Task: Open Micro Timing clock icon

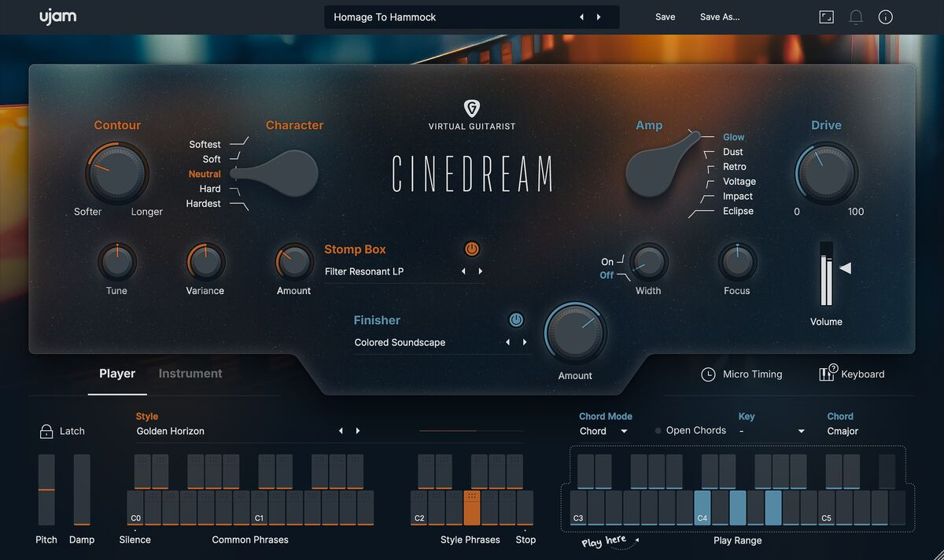Action: (708, 374)
